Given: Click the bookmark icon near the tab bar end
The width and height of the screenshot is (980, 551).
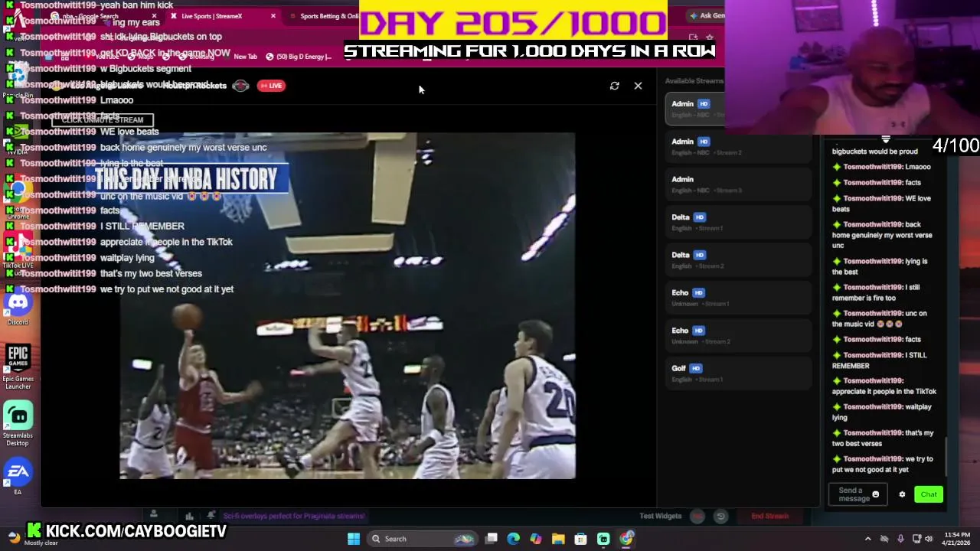Looking at the screenshot, I should [710, 37].
